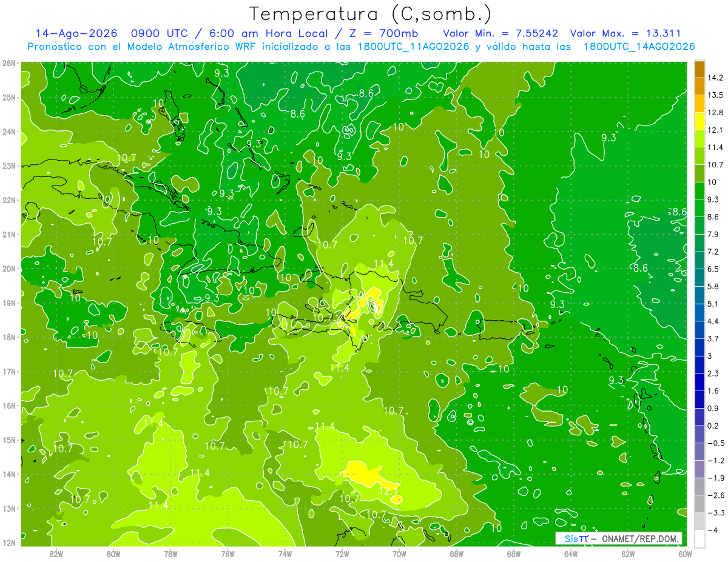This screenshot has height=562, width=728.
Task: Click the "4.4" value on the color scale
Action: (713, 321)
